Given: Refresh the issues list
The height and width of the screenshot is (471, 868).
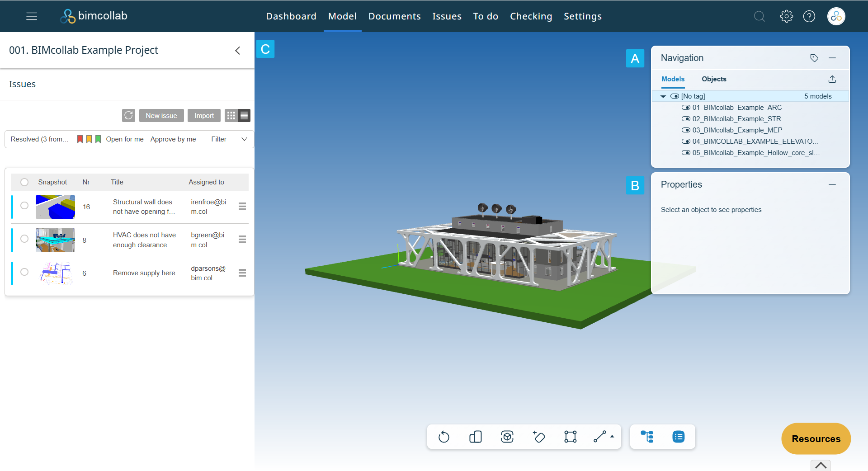Looking at the screenshot, I should (128, 116).
